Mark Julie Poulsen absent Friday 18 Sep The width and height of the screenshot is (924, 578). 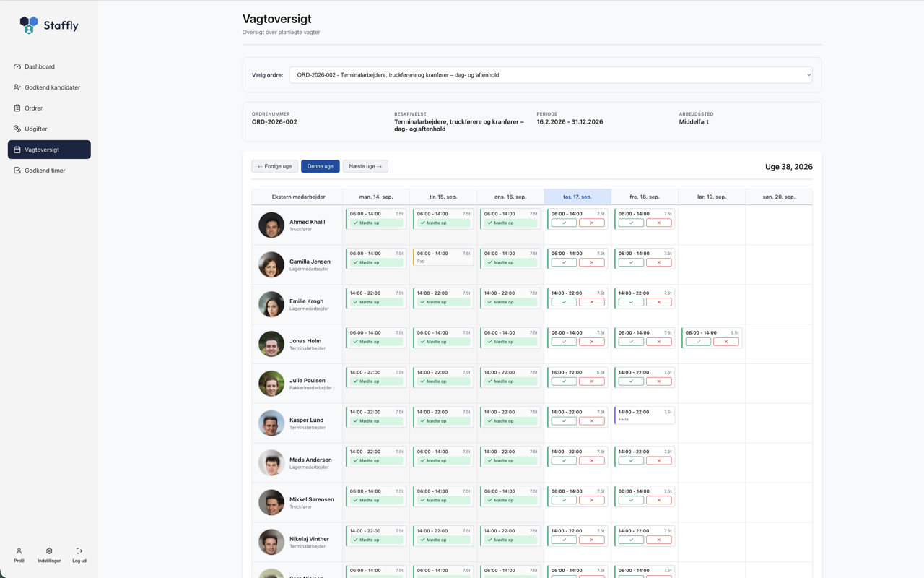pos(659,381)
